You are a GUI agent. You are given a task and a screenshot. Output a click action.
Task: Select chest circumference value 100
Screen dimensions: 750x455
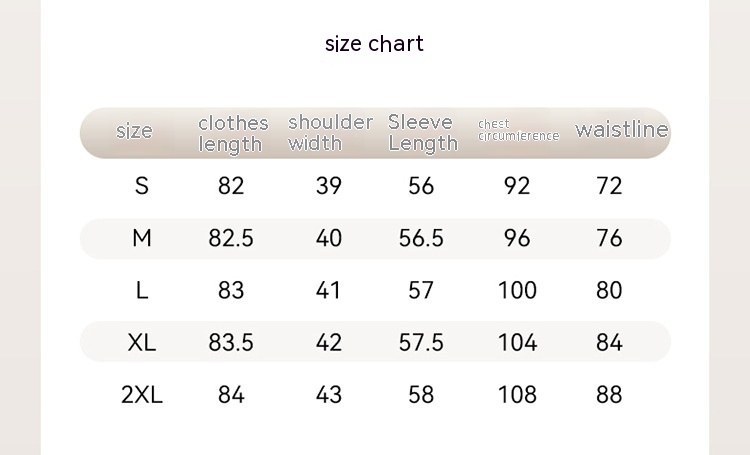click(x=517, y=290)
